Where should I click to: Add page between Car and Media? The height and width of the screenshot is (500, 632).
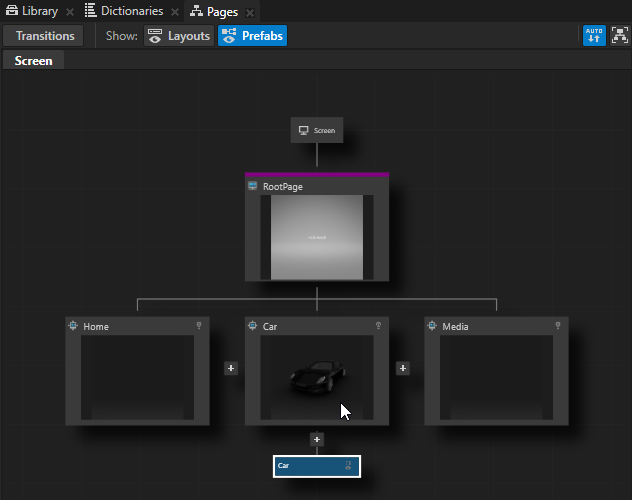coord(403,368)
